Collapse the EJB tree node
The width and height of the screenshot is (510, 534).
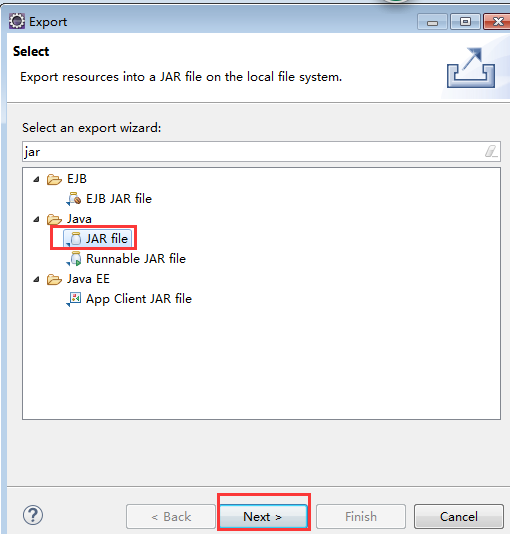pos(36,179)
